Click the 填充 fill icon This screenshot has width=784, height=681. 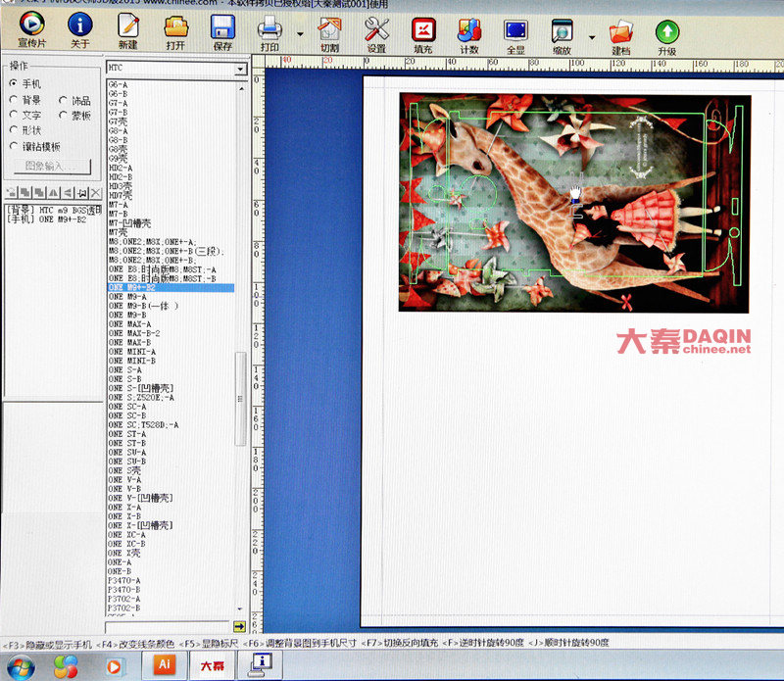coord(423,30)
